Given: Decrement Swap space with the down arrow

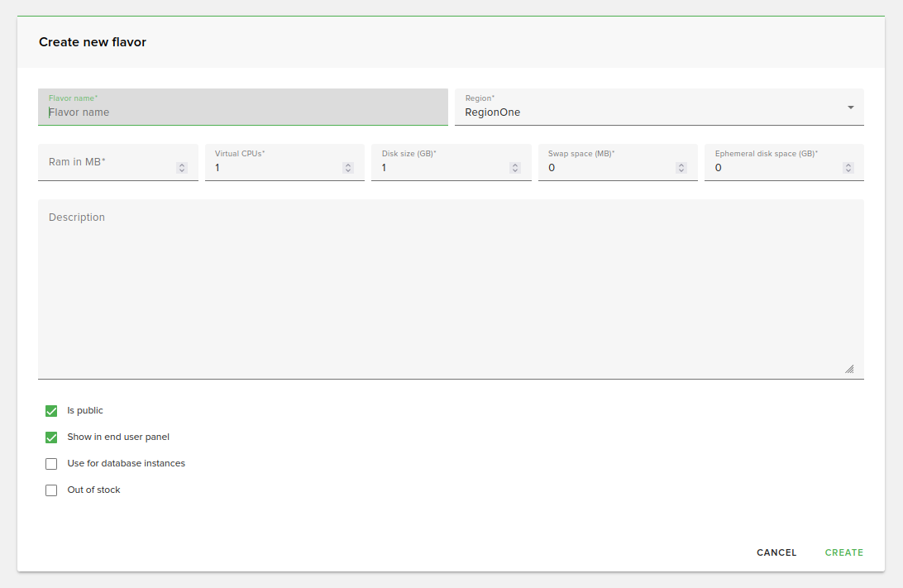Looking at the screenshot, I should tap(681, 170).
